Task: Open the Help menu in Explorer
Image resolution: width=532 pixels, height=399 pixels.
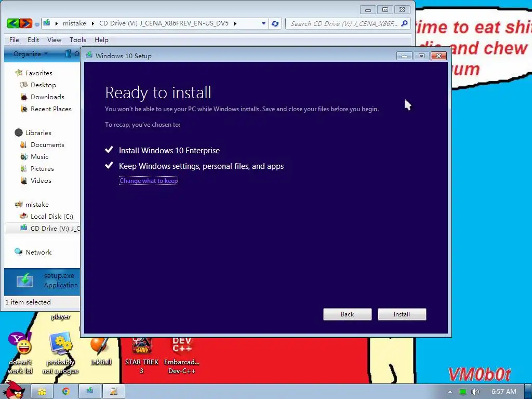Action: tap(101, 39)
